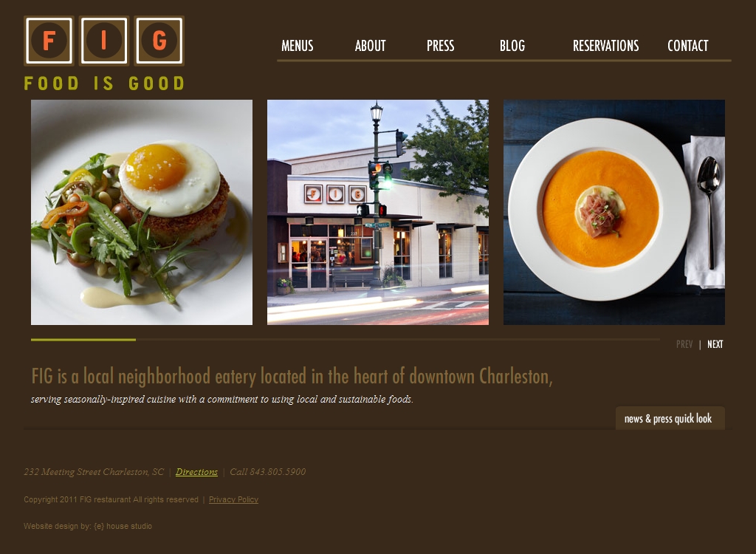This screenshot has width=756, height=554.
Task: Click the restaurant exterior street photo
Action: (378, 212)
